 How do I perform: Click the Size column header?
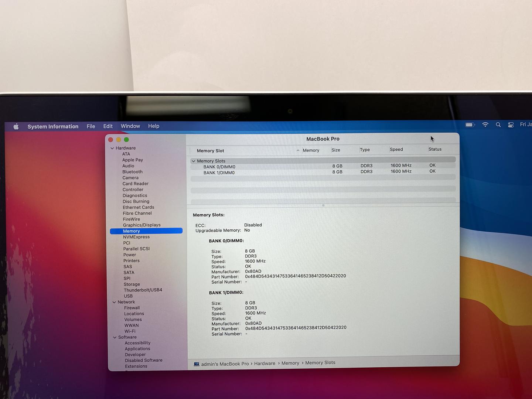336,150
